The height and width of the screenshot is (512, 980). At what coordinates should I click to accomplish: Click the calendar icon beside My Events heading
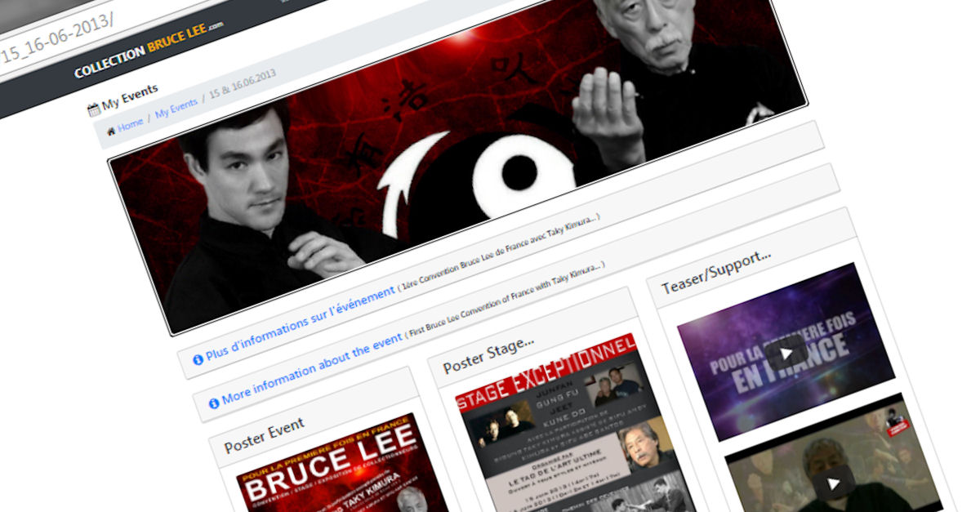click(x=93, y=108)
